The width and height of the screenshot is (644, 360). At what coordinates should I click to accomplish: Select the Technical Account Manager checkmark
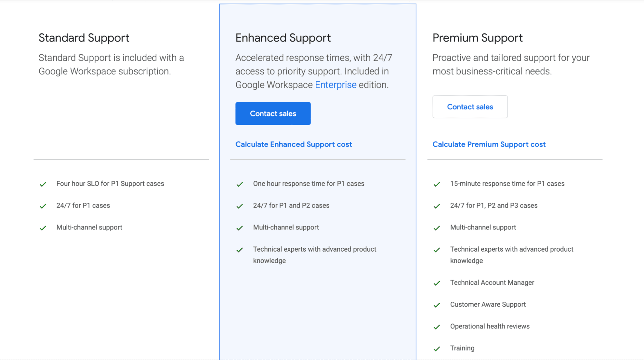click(437, 283)
